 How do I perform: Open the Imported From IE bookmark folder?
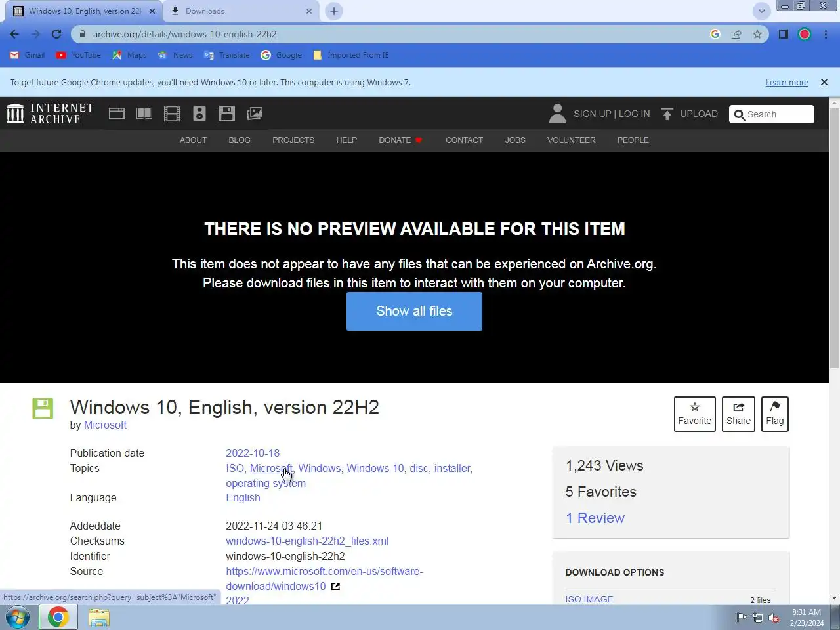coord(351,55)
